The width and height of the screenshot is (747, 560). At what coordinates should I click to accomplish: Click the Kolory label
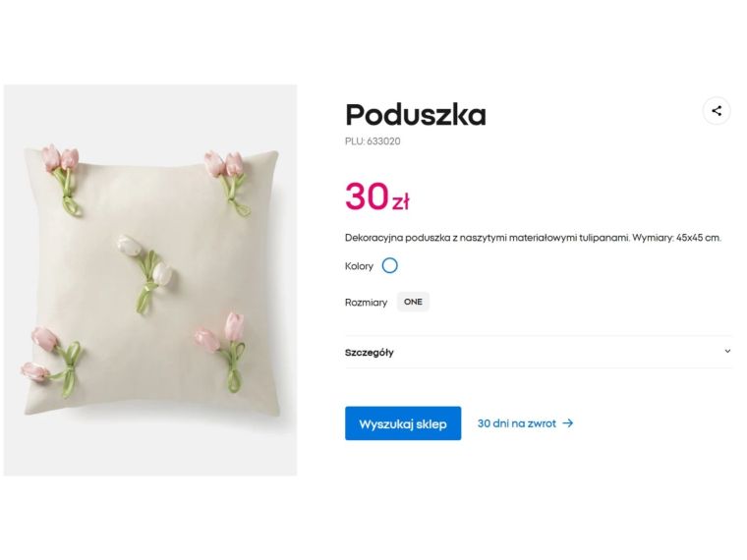coord(359,266)
